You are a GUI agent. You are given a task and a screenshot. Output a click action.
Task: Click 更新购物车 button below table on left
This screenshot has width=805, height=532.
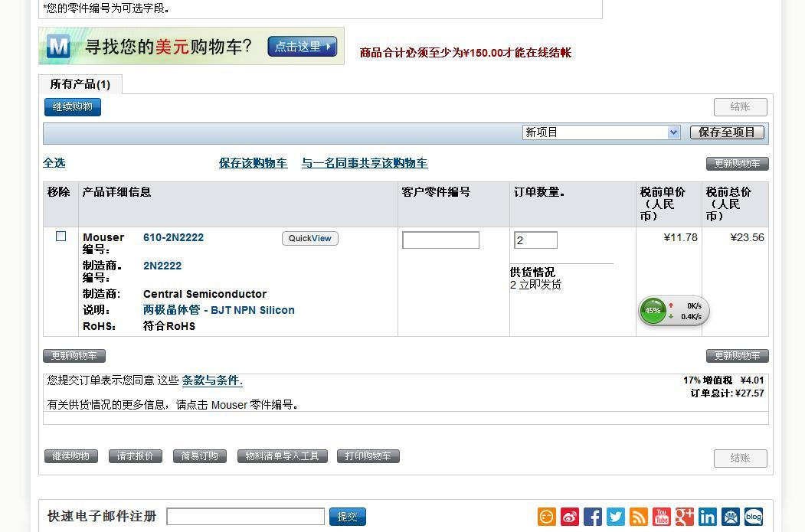74,355
